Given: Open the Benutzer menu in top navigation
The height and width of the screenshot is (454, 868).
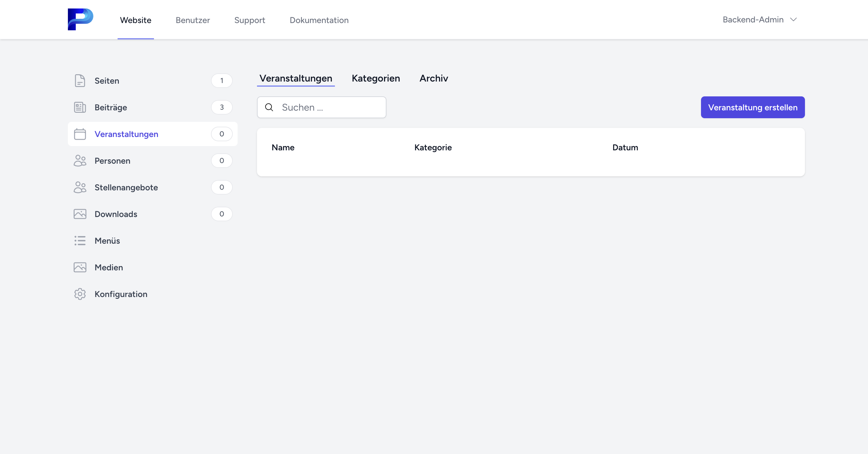Looking at the screenshot, I should coord(192,20).
